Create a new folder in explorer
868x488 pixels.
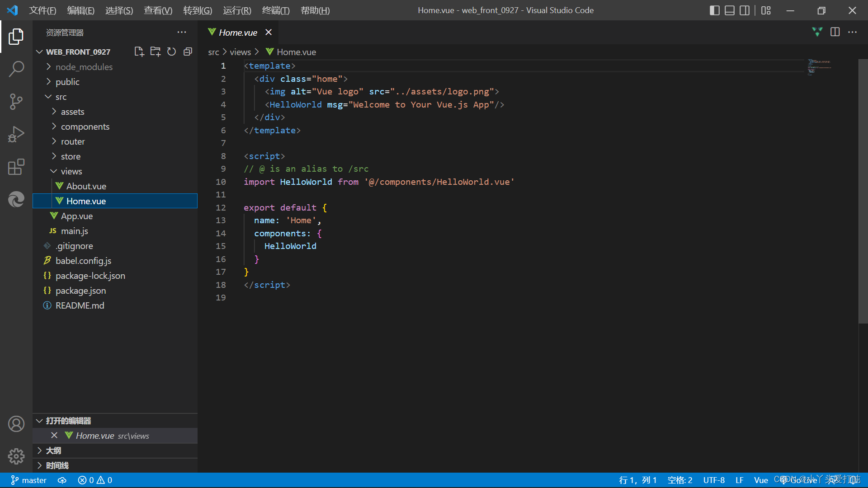156,52
